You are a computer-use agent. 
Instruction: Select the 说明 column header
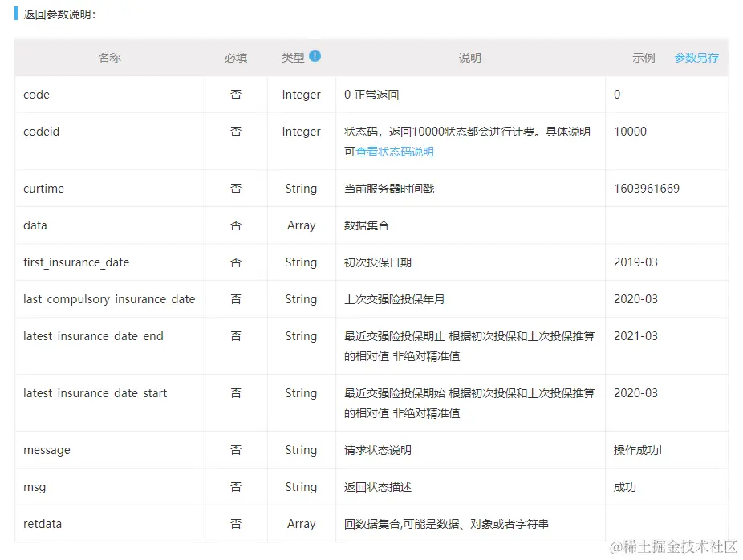coord(470,58)
